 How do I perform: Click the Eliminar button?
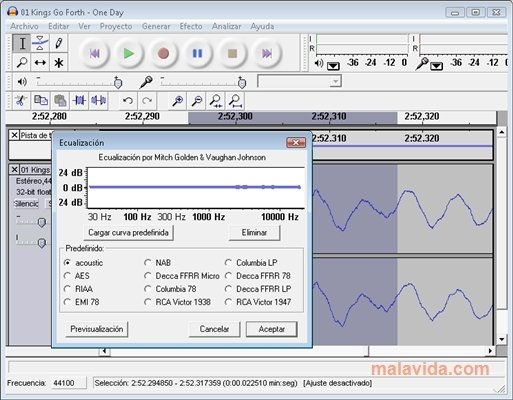coord(254,232)
